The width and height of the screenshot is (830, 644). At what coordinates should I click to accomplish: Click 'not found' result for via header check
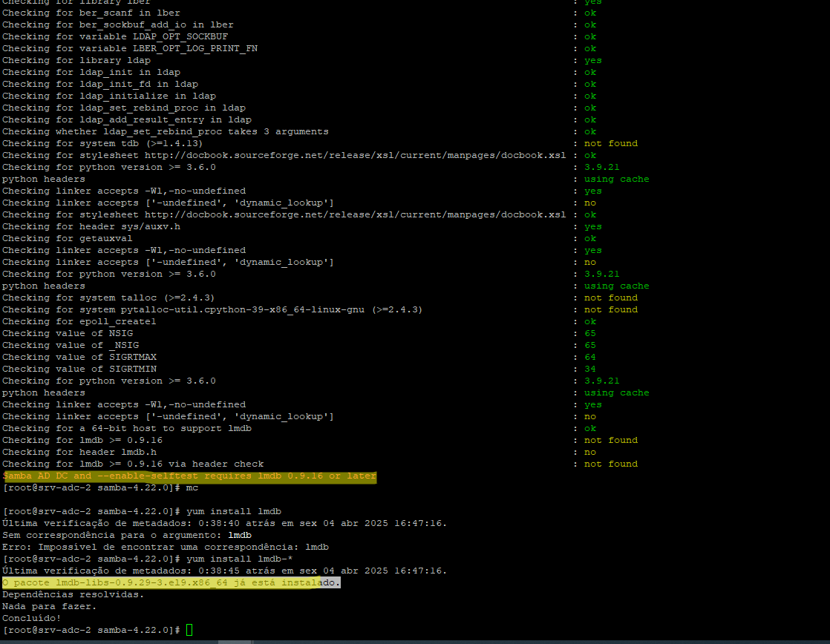pyautogui.click(x=611, y=464)
